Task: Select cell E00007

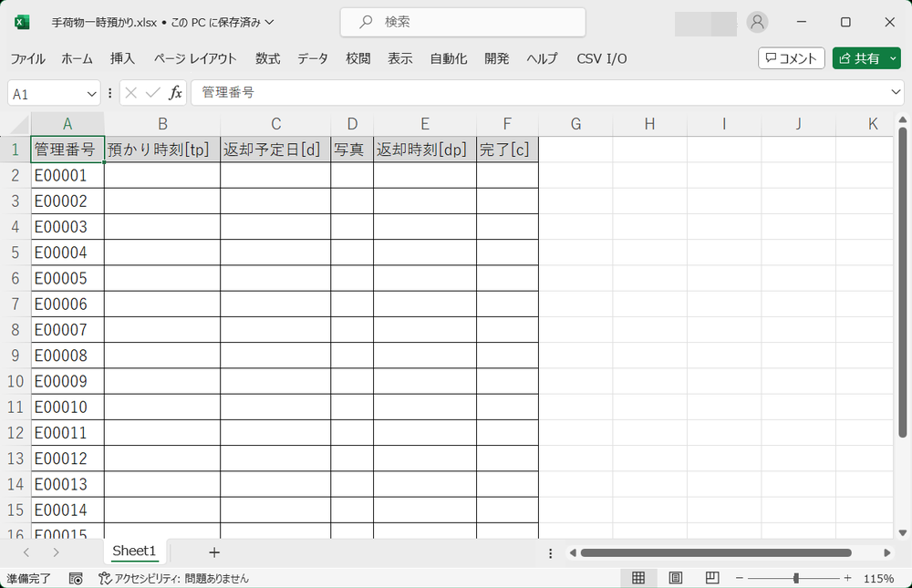Action: 67,330
